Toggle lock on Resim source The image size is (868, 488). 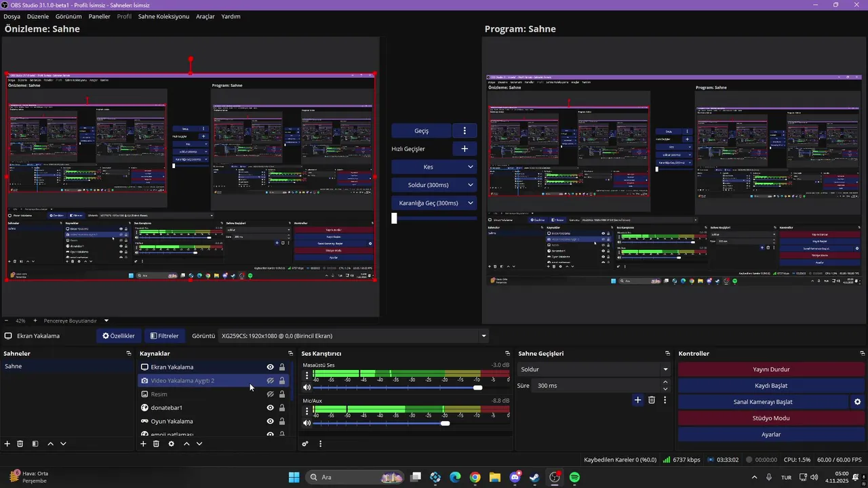(x=282, y=394)
